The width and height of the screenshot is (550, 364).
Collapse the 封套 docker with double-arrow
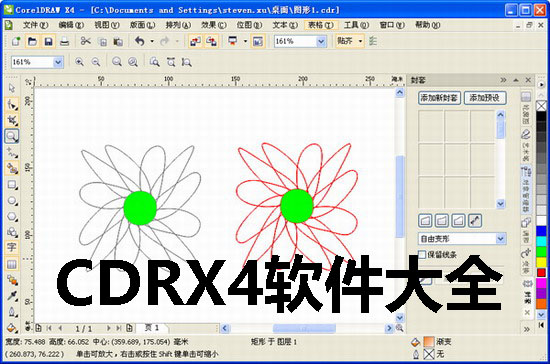tap(503, 80)
